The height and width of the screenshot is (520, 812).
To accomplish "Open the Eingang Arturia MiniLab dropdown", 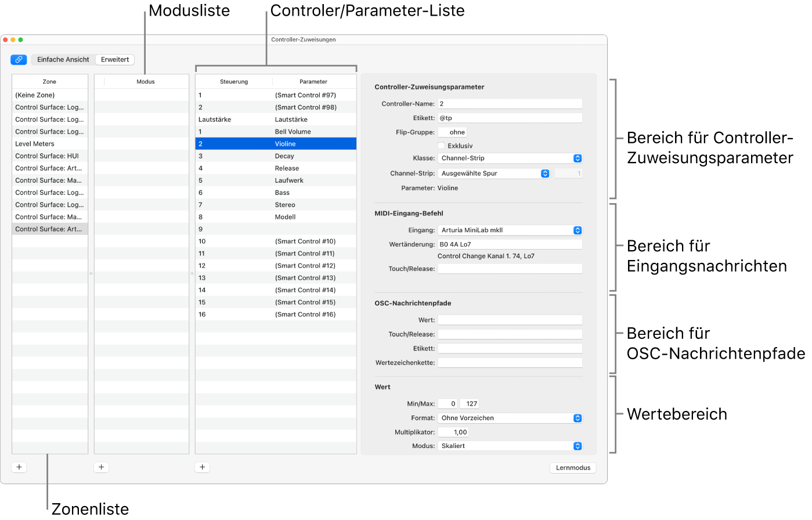I will click(510, 230).
